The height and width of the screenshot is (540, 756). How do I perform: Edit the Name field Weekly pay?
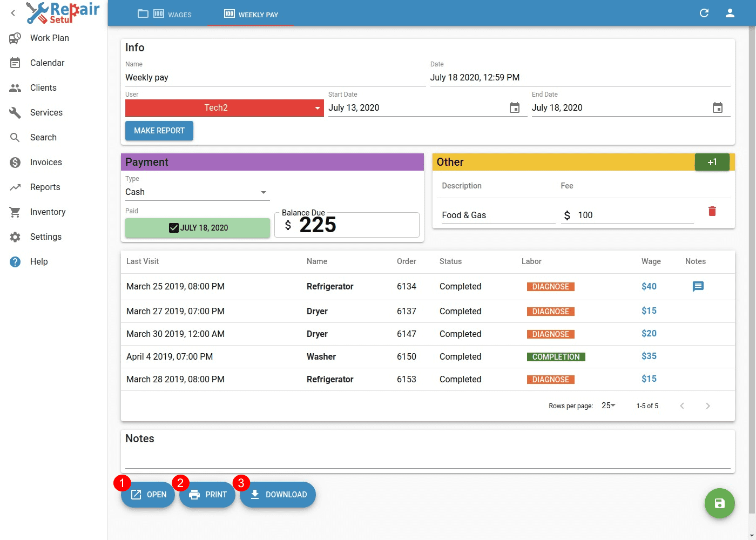275,78
